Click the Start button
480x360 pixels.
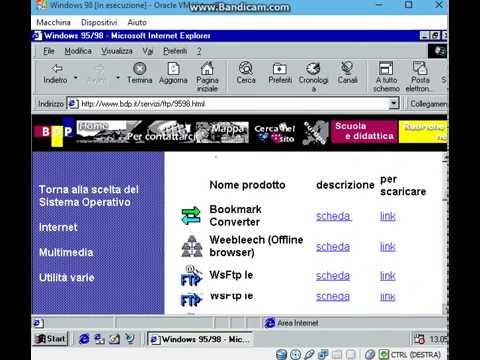coord(50,339)
